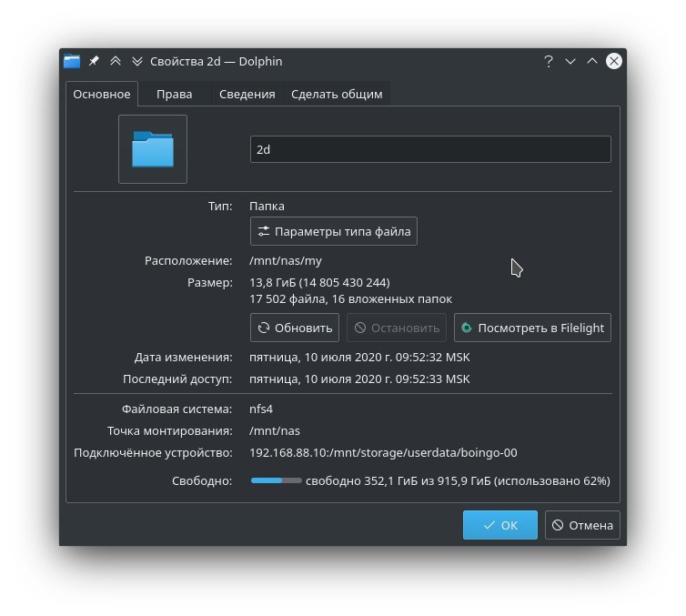
Task: Open the Сведения tab
Action: point(247,94)
